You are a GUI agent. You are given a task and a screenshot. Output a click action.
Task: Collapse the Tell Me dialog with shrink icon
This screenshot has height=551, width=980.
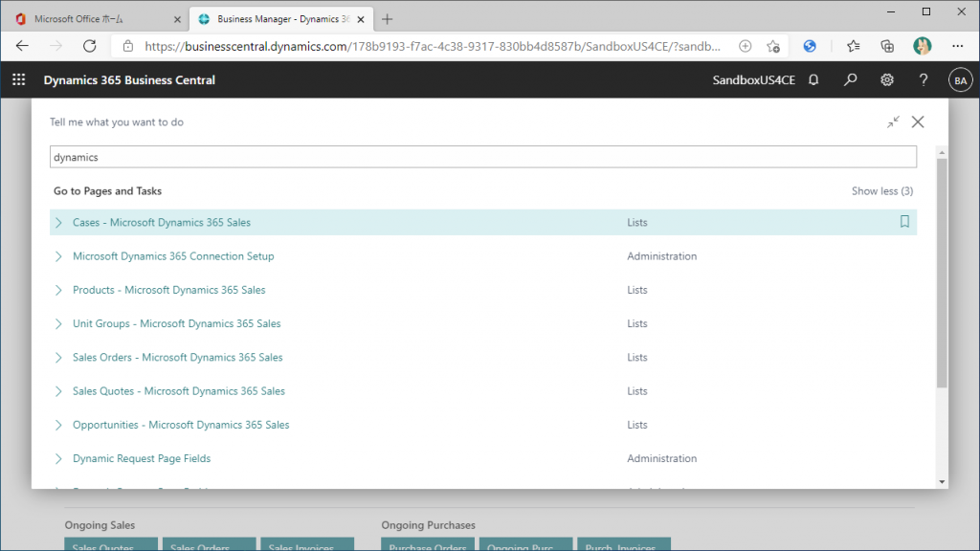click(893, 121)
